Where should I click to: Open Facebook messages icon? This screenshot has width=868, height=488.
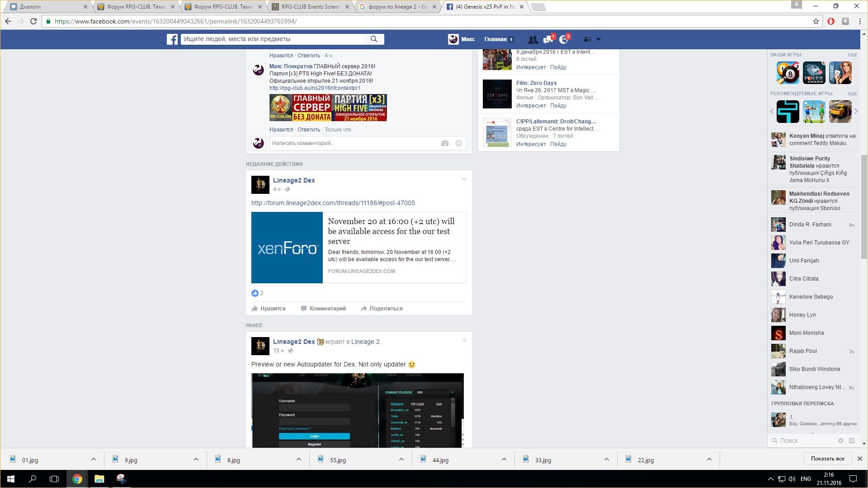[x=548, y=39]
